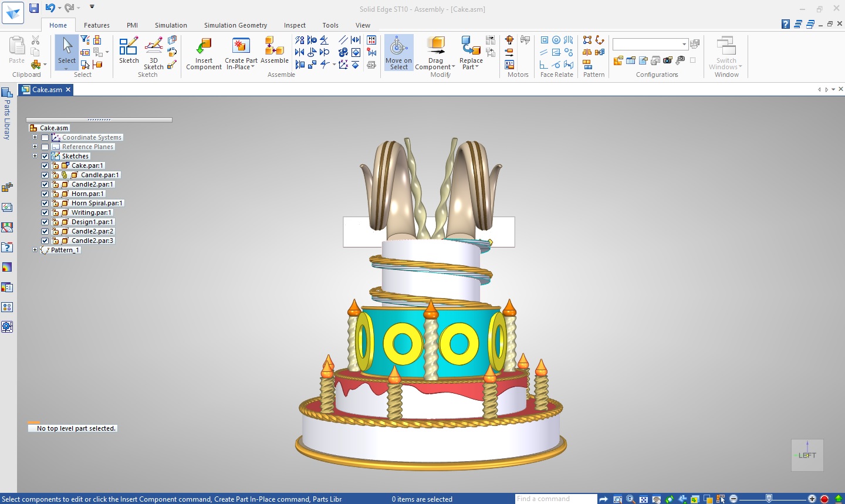The width and height of the screenshot is (845, 504).
Task: Click the Assemble command icon
Action: 274,47
